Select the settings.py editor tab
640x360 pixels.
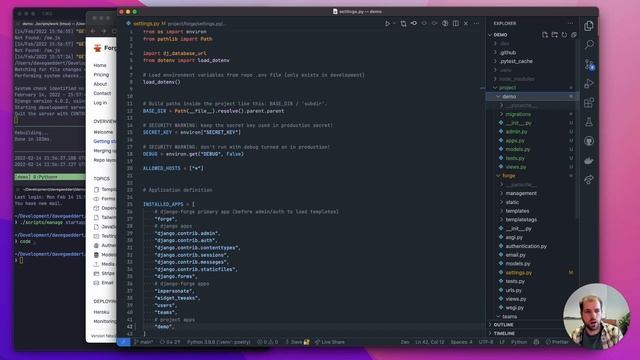click(146, 24)
